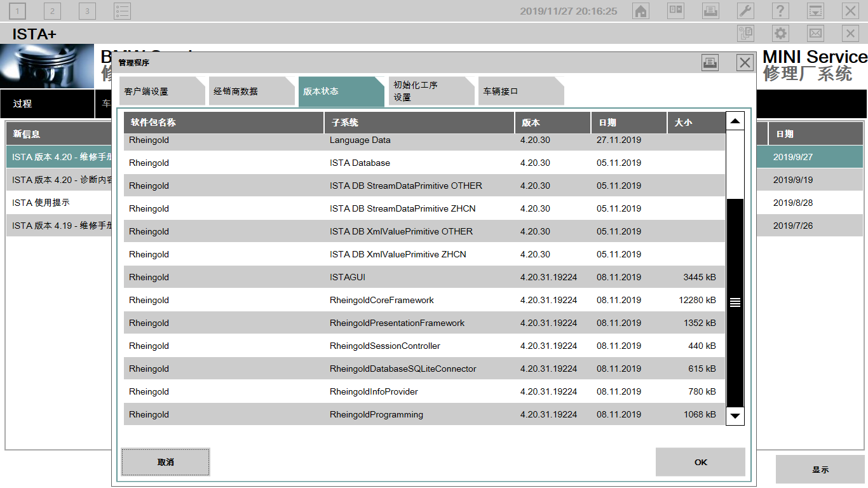The image size is (868, 488).
Task: Open the display mode icon next to home
Action: point(676,11)
